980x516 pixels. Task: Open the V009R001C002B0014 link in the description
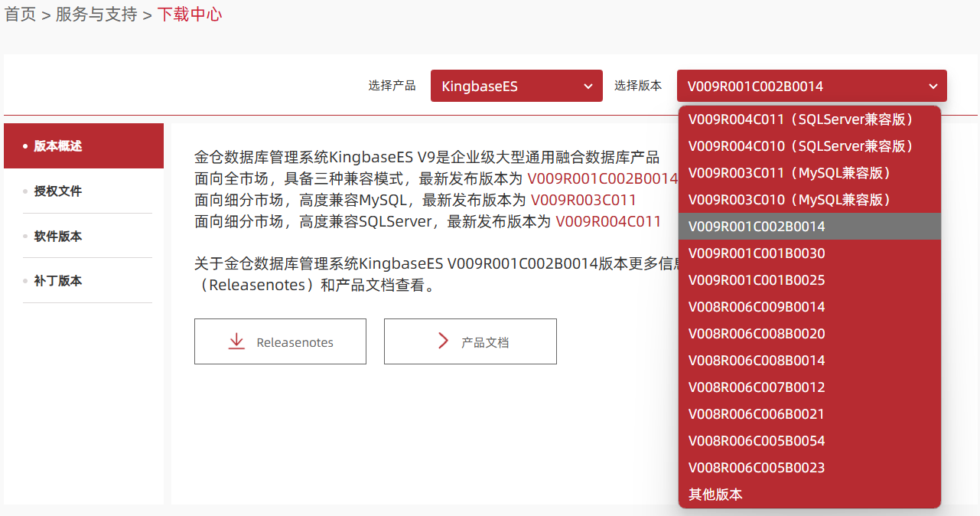pos(603,179)
